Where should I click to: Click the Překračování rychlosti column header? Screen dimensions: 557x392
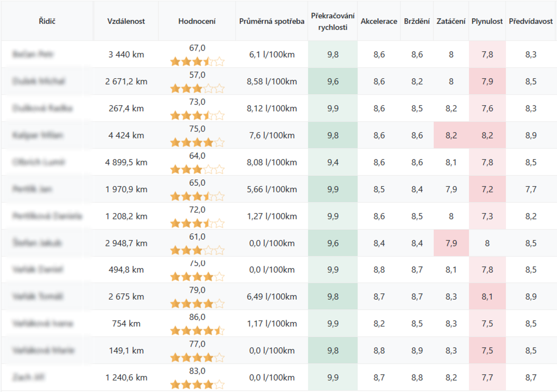coord(333,21)
